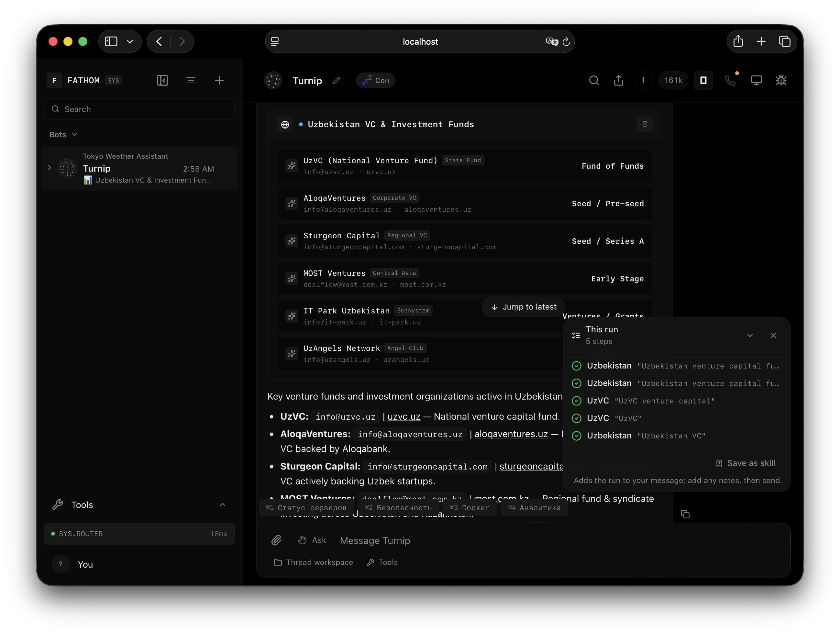
Task: Select the ⌘3 Docker shortcut
Action: tap(470, 508)
